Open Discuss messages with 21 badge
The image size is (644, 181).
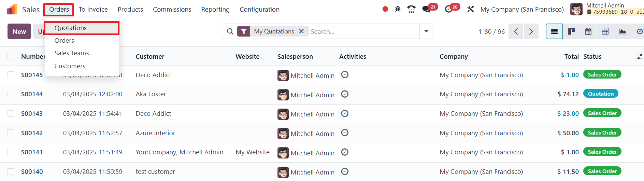(x=427, y=9)
